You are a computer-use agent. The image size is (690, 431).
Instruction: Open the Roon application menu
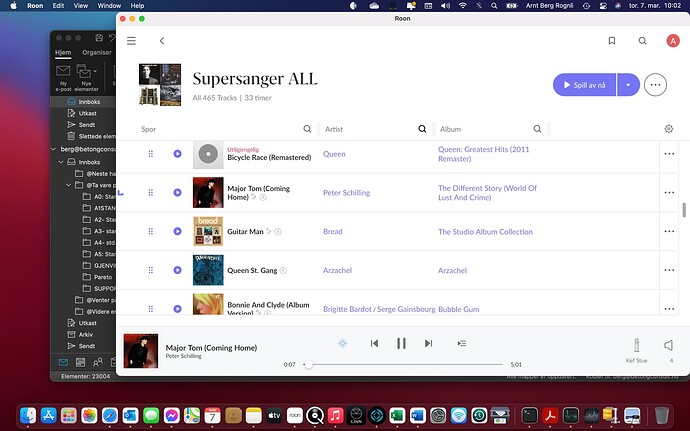pos(35,6)
